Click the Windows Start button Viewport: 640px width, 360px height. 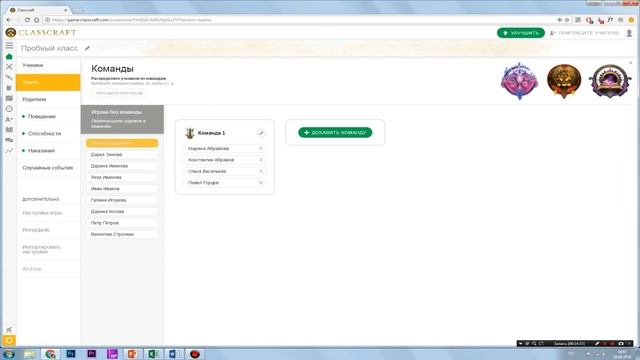pyautogui.click(x=9, y=354)
